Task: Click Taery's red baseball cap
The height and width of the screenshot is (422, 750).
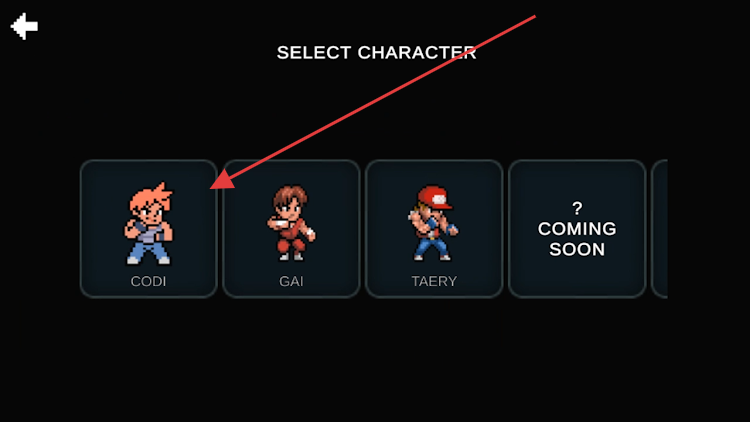Action: coord(434,197)
